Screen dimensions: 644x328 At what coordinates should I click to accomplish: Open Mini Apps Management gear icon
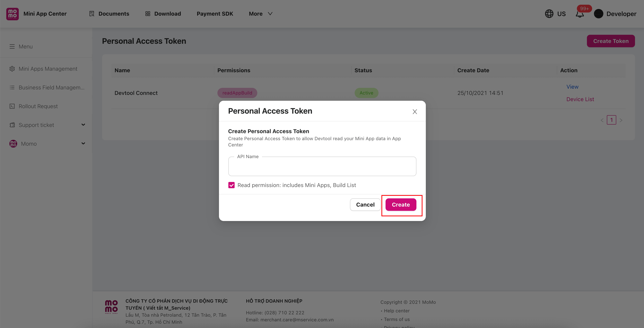pos(12,69)
